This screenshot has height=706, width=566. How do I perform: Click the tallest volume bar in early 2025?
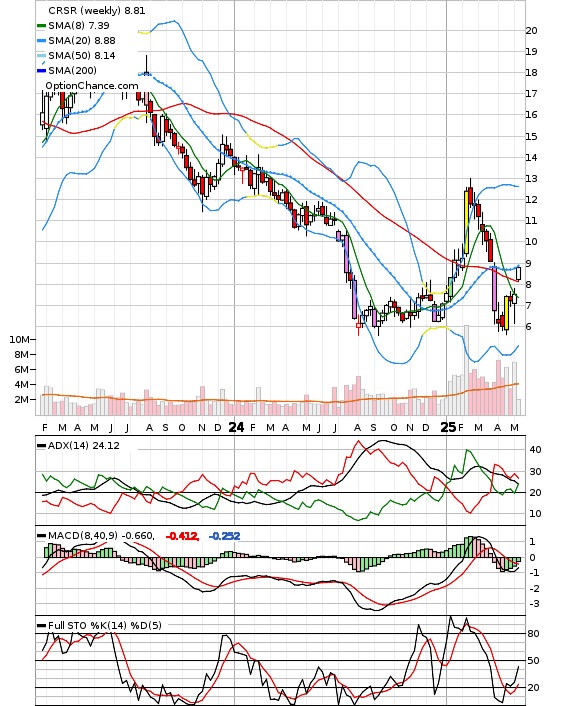tap(466, 370)
